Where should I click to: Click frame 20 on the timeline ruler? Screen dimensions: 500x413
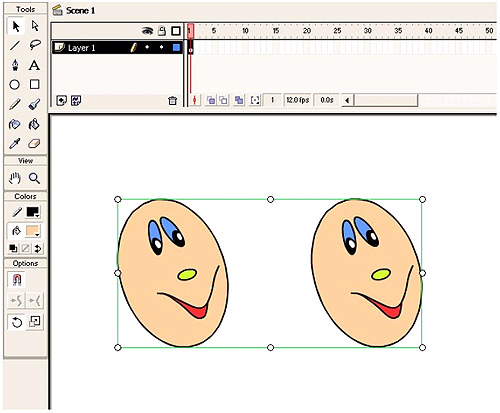307,31
